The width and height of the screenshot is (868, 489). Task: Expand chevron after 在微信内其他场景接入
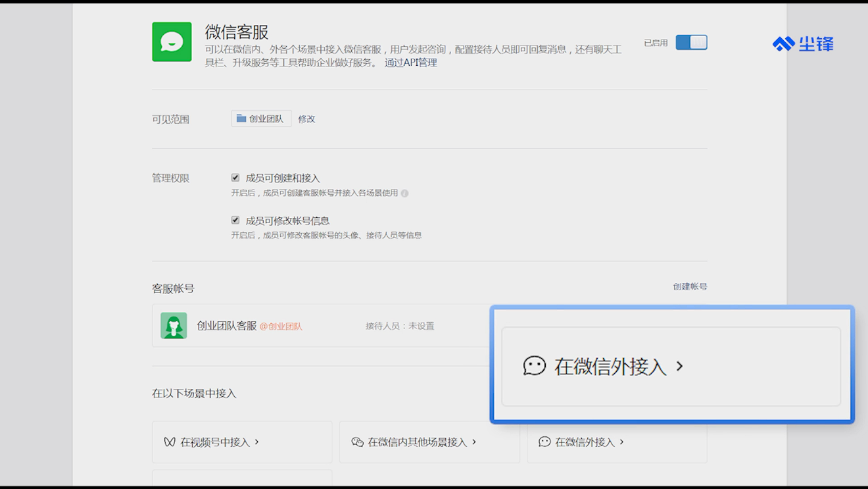(x=474, y=442)
